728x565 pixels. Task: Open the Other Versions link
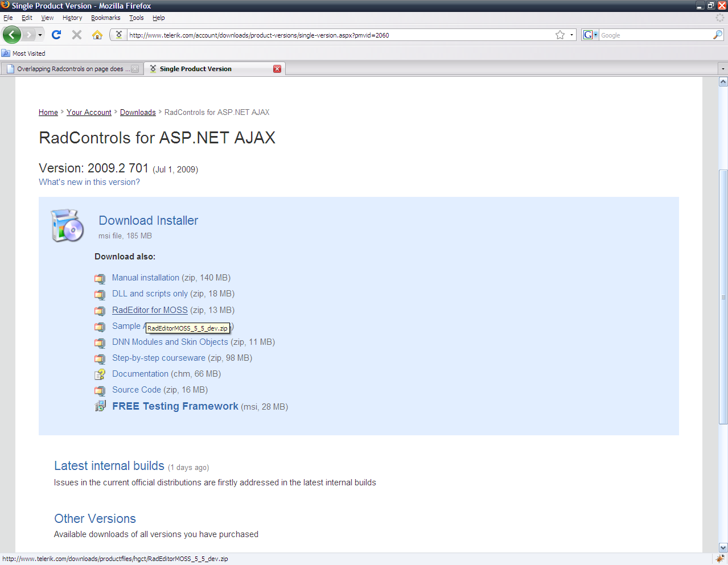coord(95,518)
